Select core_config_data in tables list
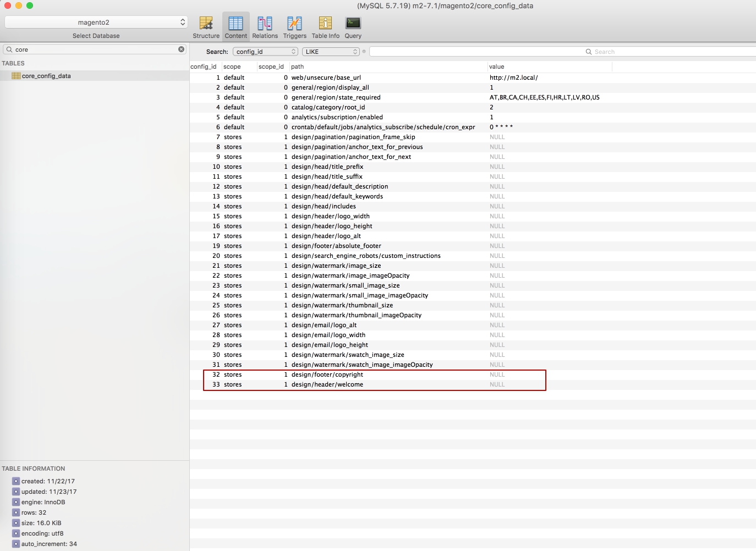The width and height of the screenshot is (756, 551). [46, 76]
